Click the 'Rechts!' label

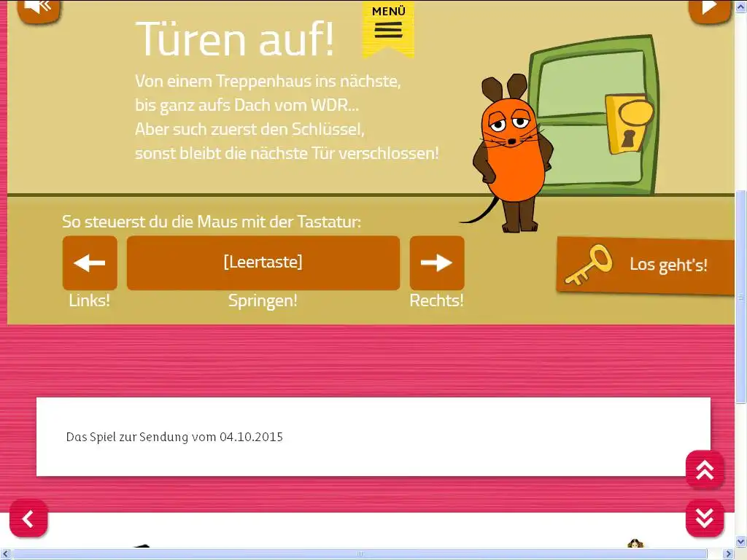[x=436, y=300]
